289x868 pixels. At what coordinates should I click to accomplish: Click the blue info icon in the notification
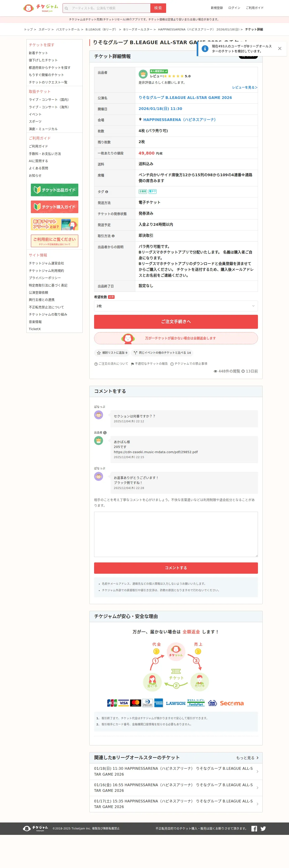point(205,48)
